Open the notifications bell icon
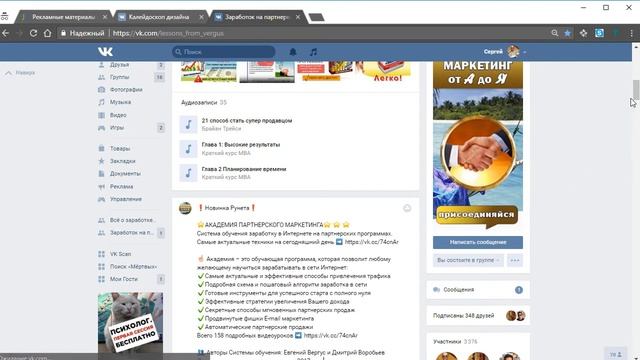The width and height of the screenshot is (640, 360). (x=293, y=52)
